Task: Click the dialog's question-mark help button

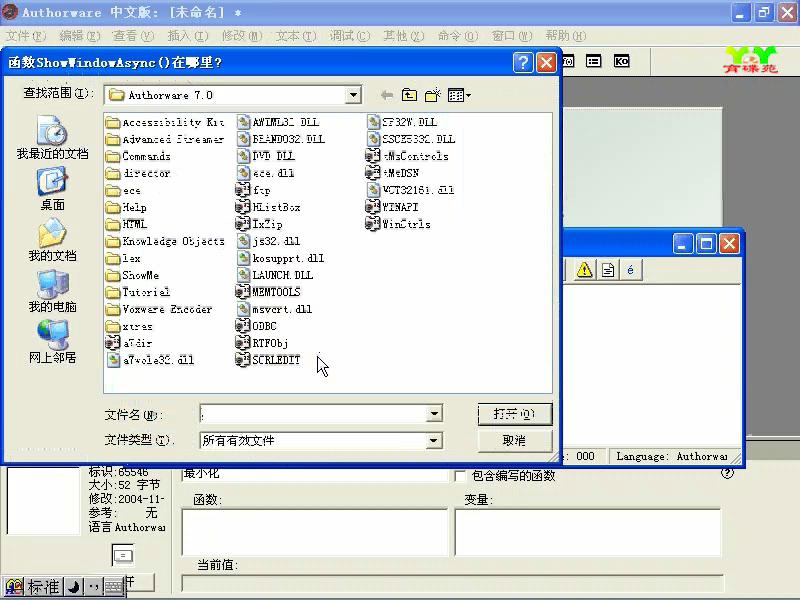Action: click(523, 63)
